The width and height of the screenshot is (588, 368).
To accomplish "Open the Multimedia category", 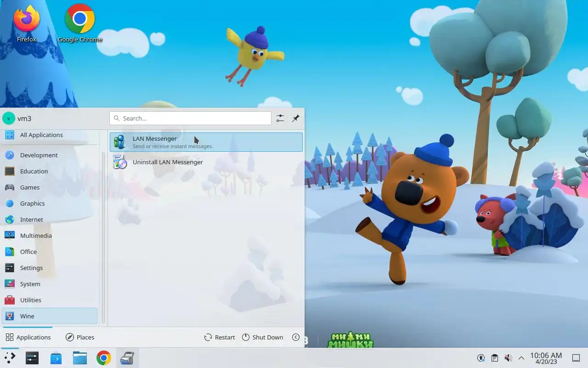I will click(x=50, y=236).
